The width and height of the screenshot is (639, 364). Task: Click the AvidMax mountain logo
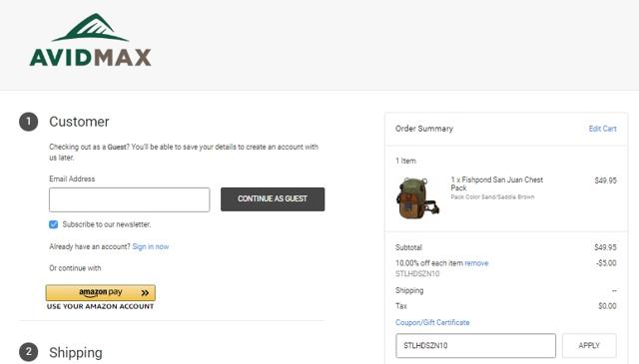pos(90,40)
